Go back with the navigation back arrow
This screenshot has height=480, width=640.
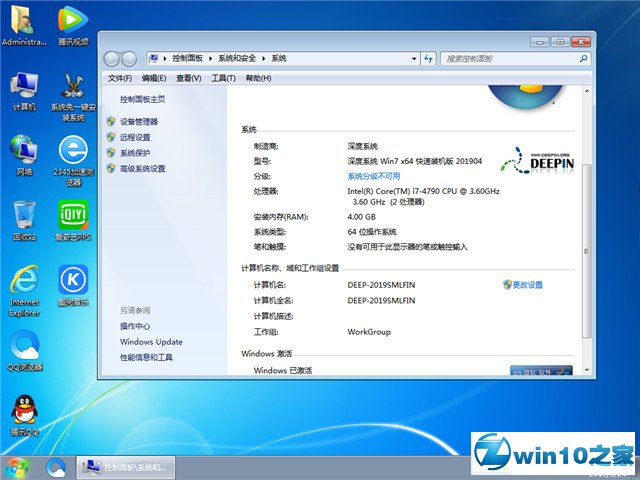click(x=111, y=59)
